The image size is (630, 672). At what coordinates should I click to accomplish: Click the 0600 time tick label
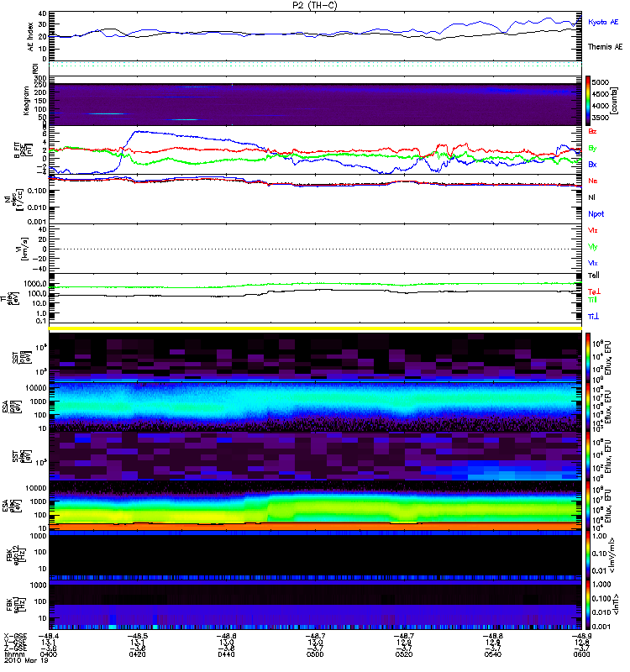tap(581, 654)
